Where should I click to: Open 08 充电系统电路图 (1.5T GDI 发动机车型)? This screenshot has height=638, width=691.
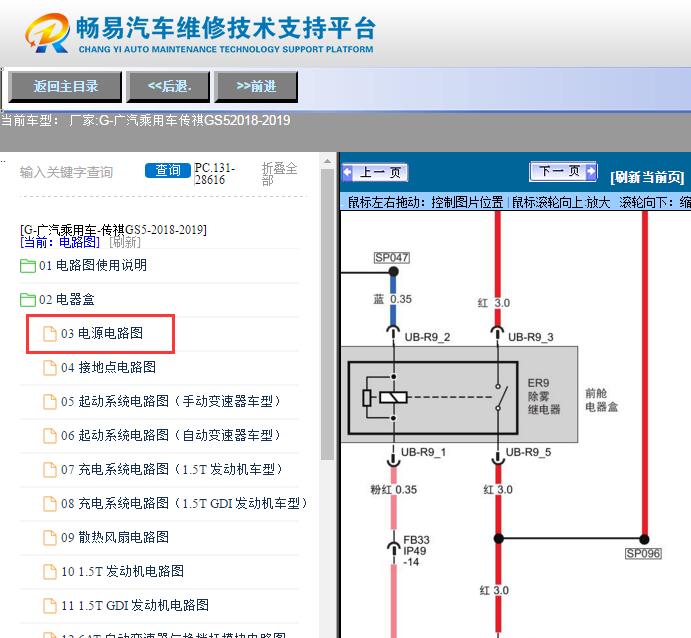click(x=184, y=503)
